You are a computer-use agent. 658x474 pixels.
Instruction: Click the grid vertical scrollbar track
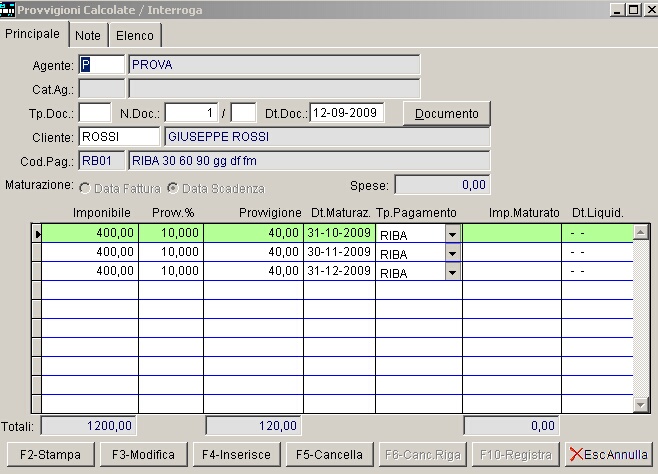coord(640,318)
